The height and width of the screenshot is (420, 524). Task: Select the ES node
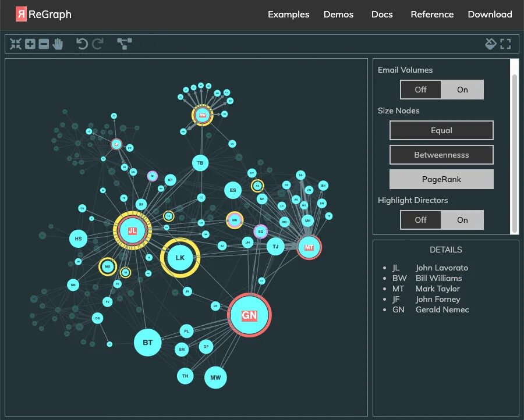pos(233,190)
